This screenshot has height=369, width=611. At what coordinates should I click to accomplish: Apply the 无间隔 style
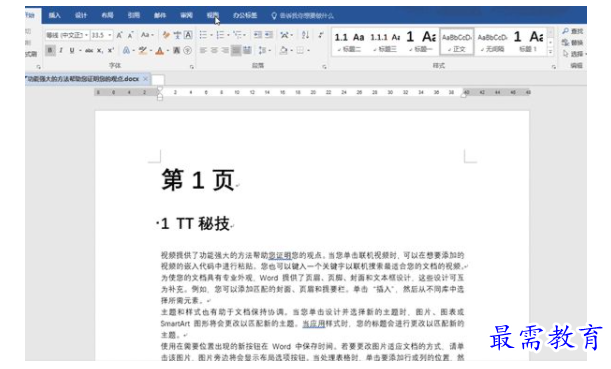click(x=493, y=41)
